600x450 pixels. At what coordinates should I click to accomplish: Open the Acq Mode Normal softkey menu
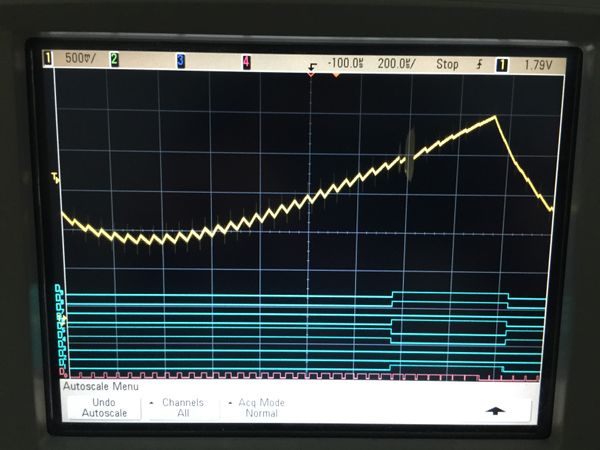[x=261, y=407]
